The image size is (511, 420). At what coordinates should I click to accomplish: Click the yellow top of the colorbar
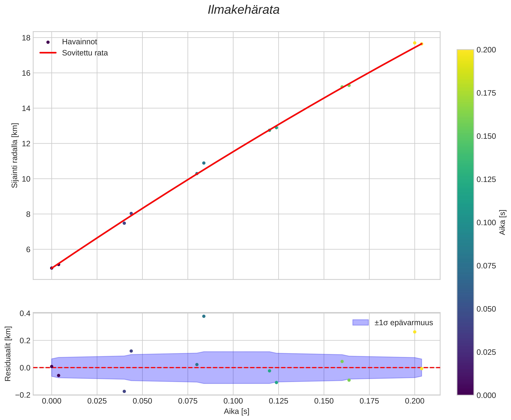[x=465, y=52]
